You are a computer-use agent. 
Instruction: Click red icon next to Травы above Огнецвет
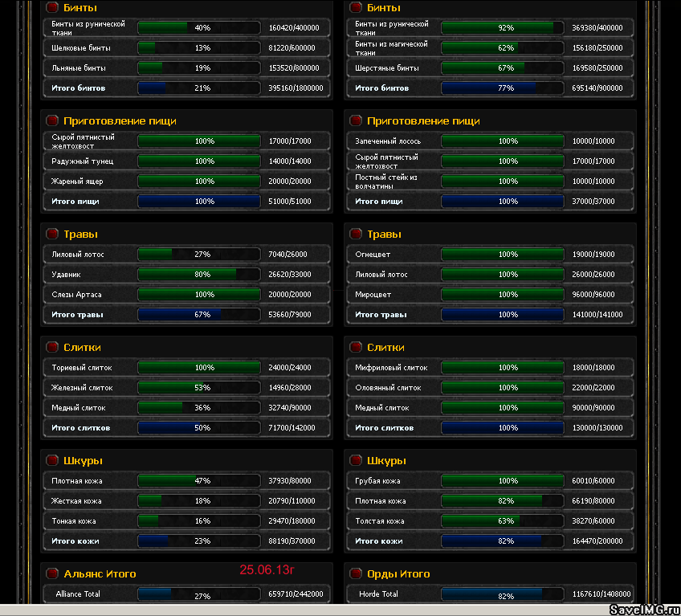pos(356,234)
